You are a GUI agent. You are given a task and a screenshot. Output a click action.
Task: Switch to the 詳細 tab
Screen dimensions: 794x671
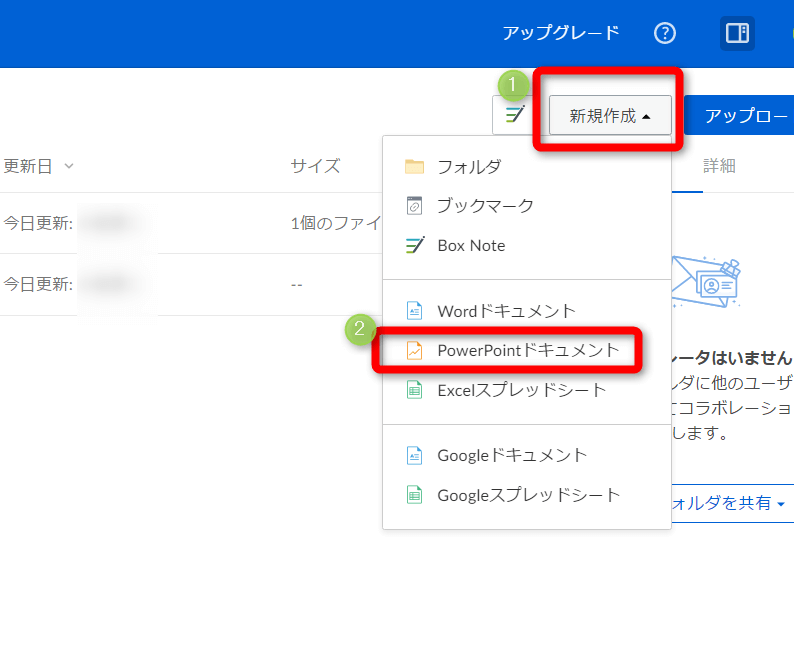[719, 166]
